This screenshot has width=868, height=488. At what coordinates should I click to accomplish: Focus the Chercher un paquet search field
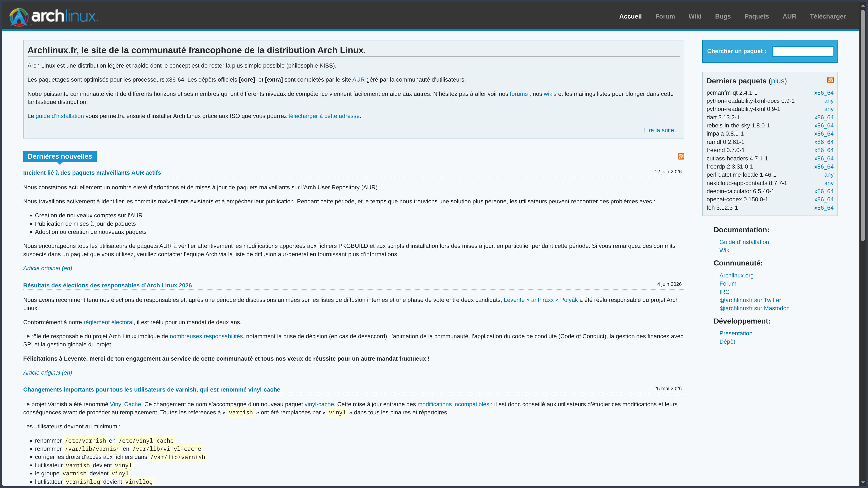tap(802, 51)
